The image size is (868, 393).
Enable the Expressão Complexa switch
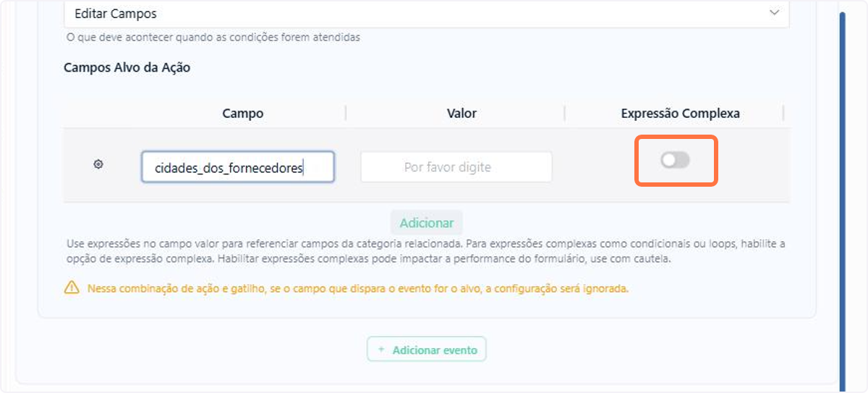click(676, 160)
